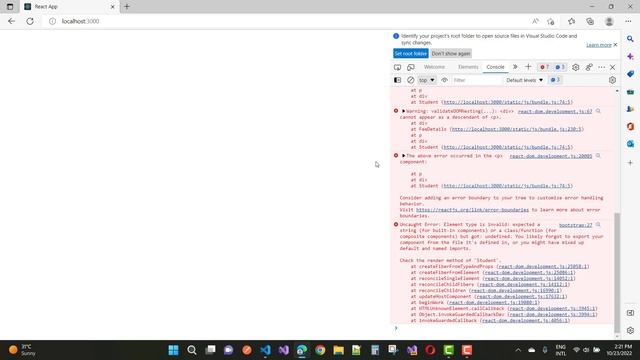
Task: Expand the validateDOMNesting warning message
Action: pos(403,111)
